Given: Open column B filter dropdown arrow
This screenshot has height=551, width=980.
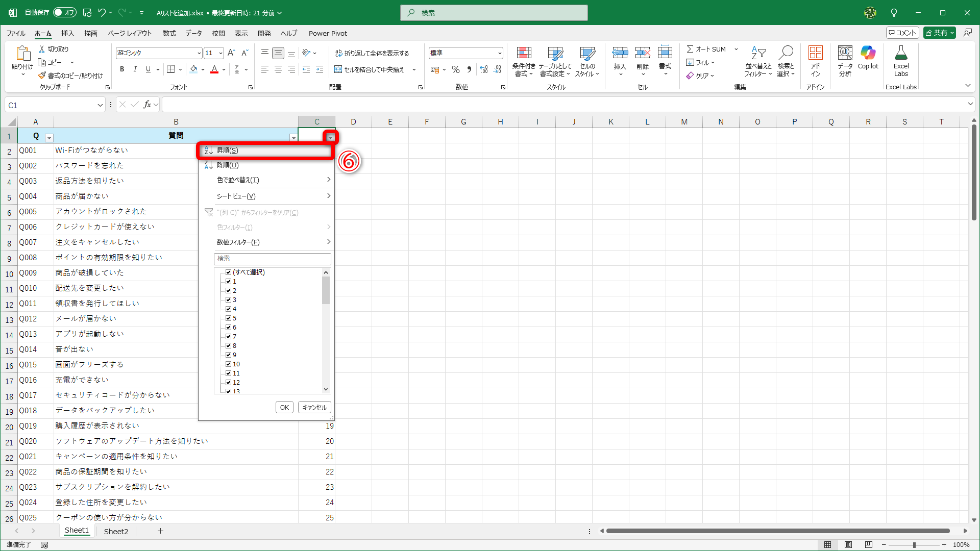Looking at the screenshot, I should tap(293, 138).
